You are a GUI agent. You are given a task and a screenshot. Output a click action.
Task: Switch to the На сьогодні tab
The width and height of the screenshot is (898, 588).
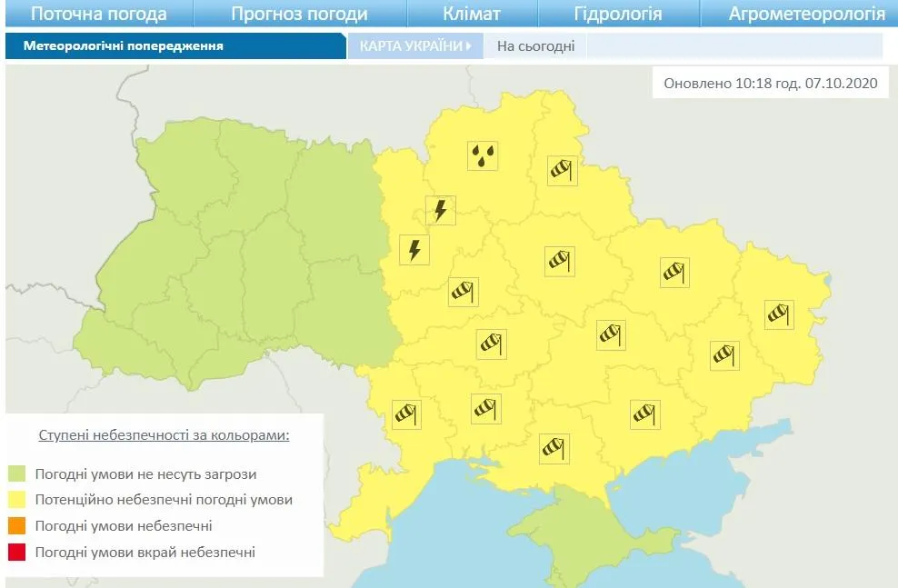535,43
